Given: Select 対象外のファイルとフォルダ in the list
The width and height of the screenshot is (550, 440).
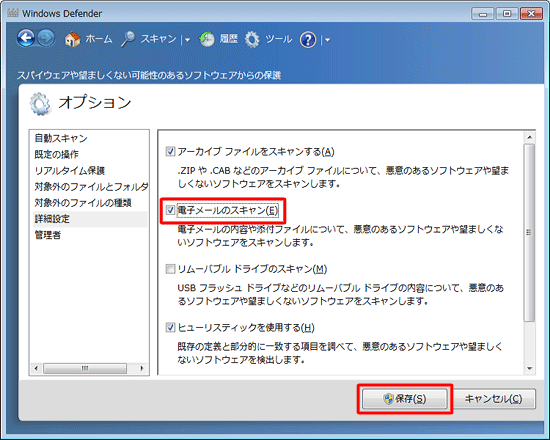Looking at the screenshot, I should point(91,187).
